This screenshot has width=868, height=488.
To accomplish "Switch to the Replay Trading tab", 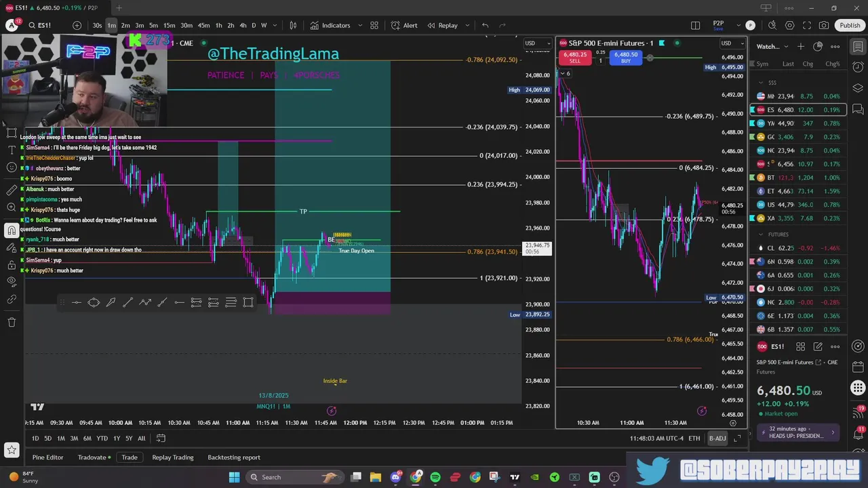I will pos(172,457).
